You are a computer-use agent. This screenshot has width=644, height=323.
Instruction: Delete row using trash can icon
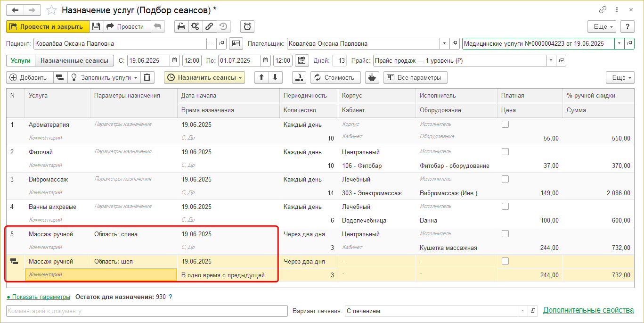pos(148,77)
